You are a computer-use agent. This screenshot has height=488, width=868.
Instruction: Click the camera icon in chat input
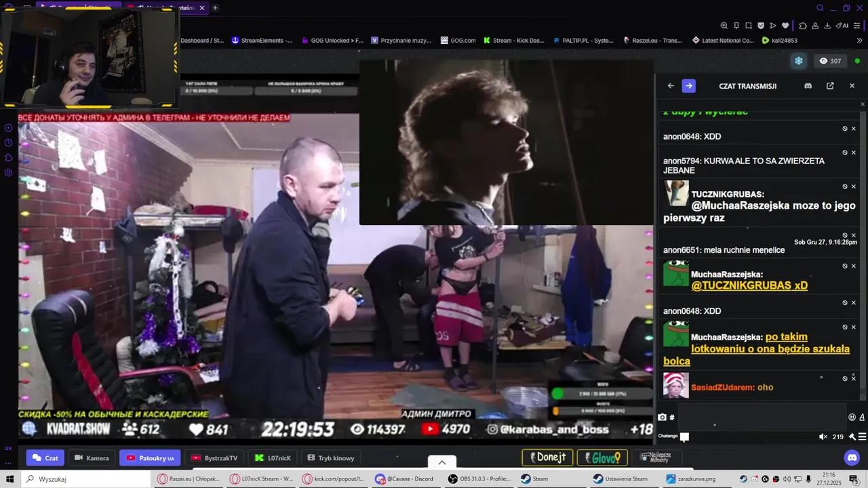(663, 418)
